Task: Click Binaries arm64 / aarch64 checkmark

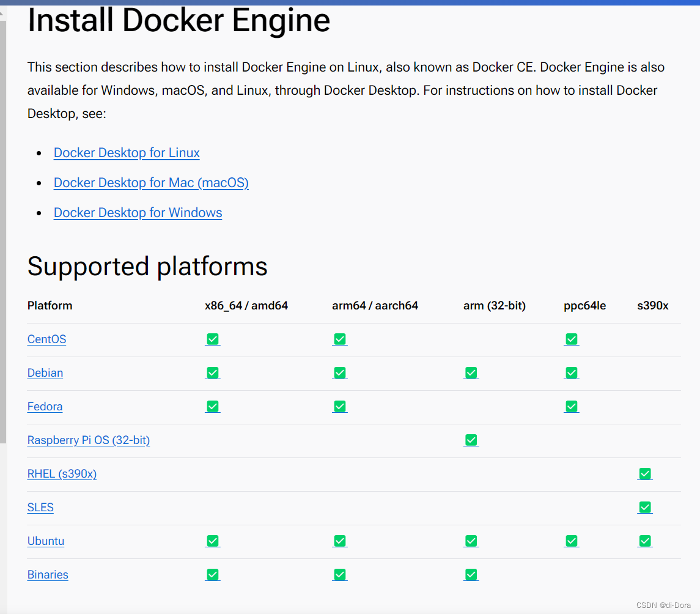Action: pyautogui.click(x=340, y=574)
